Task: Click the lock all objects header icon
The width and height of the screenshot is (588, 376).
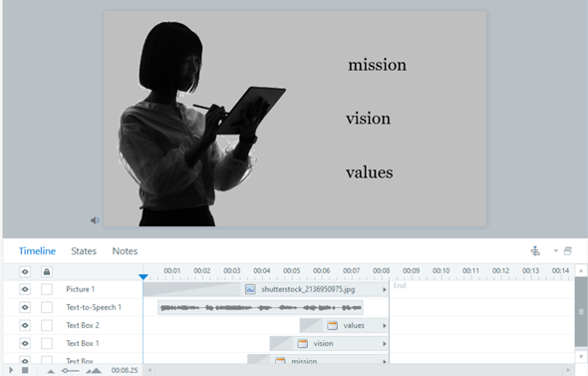Action: pos(47,271)
